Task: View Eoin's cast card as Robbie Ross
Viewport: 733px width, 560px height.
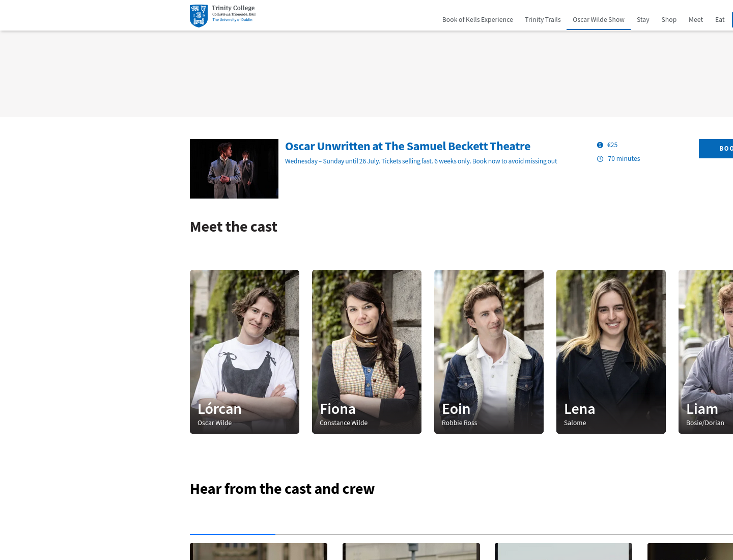Action: pos(489,352)
